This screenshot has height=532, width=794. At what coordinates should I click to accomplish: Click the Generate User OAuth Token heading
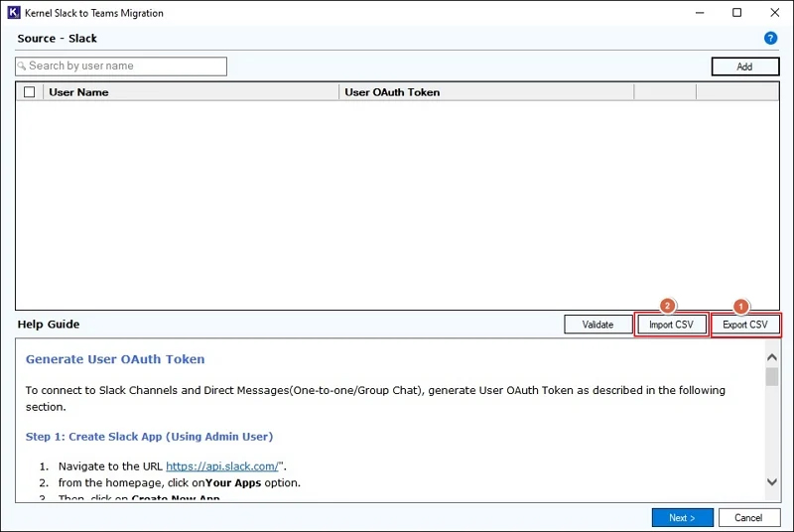point(115,359)
